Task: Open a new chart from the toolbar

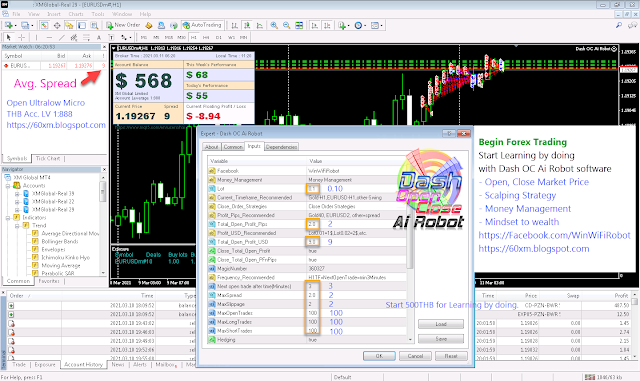Action: (9, 25)
